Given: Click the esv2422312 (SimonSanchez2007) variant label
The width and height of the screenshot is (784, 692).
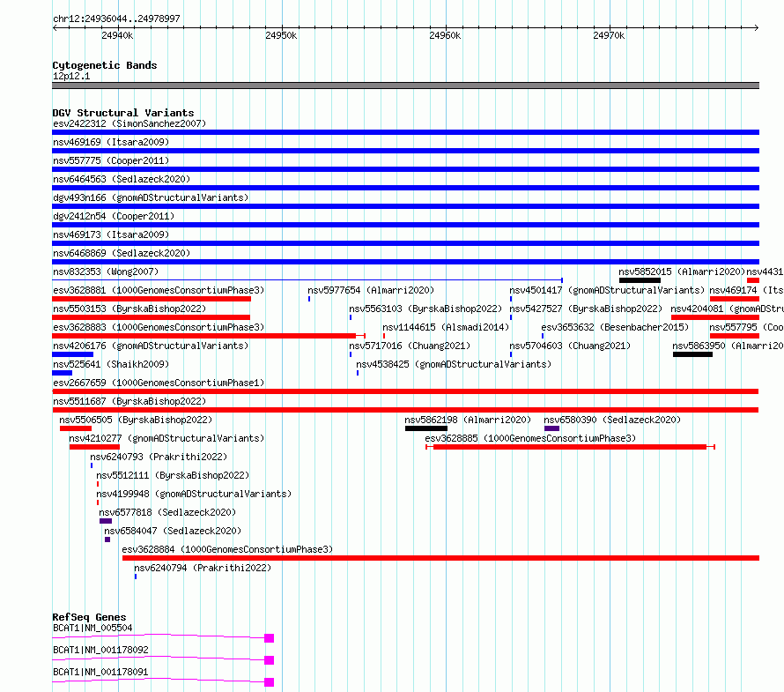Looking at the screenshot, I should (129, 123).
